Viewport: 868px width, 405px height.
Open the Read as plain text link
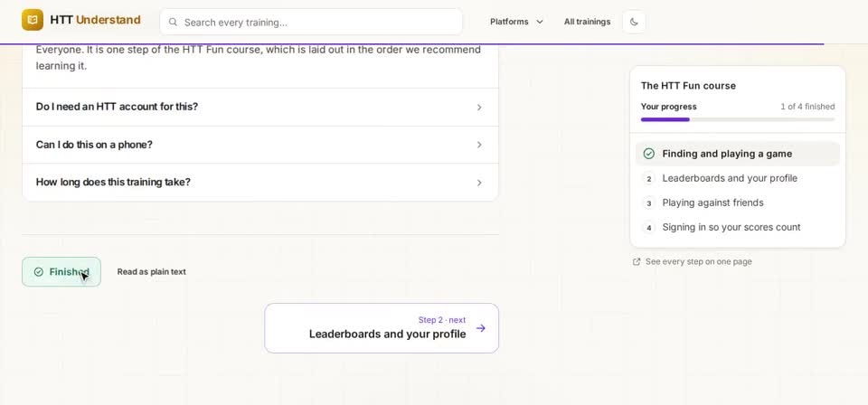click(152, 272)
